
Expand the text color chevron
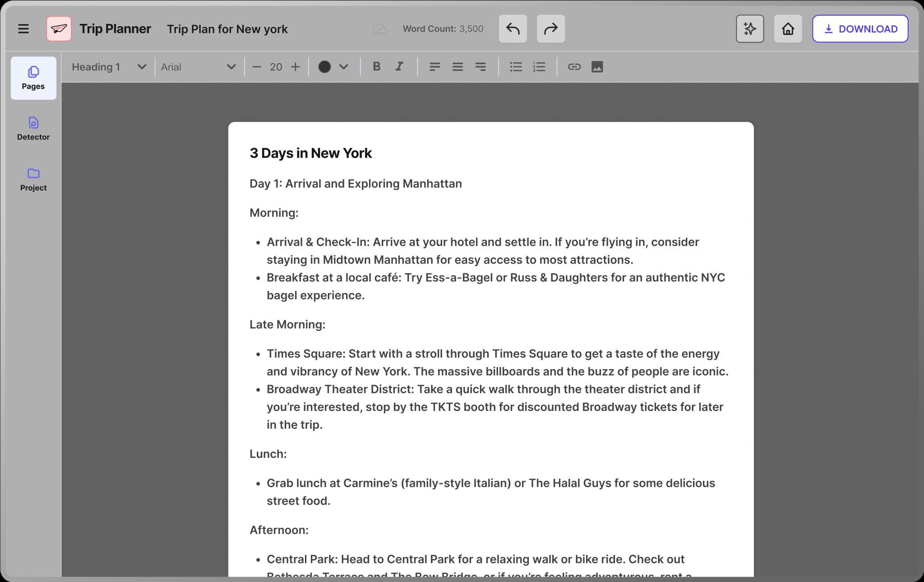(x=344, y=67)
